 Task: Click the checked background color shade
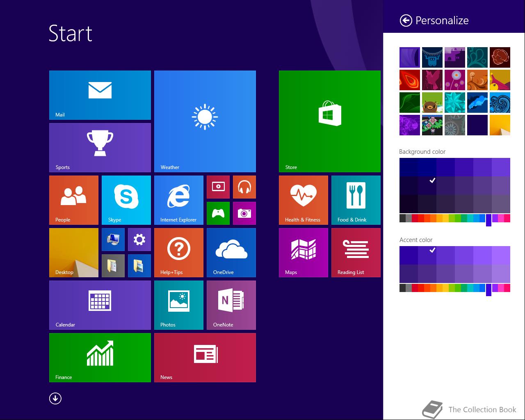coord(427,185)
